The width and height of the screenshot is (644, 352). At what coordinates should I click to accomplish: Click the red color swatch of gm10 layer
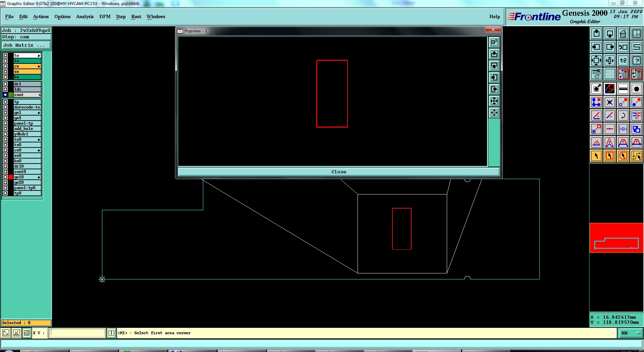pos(11,177)
